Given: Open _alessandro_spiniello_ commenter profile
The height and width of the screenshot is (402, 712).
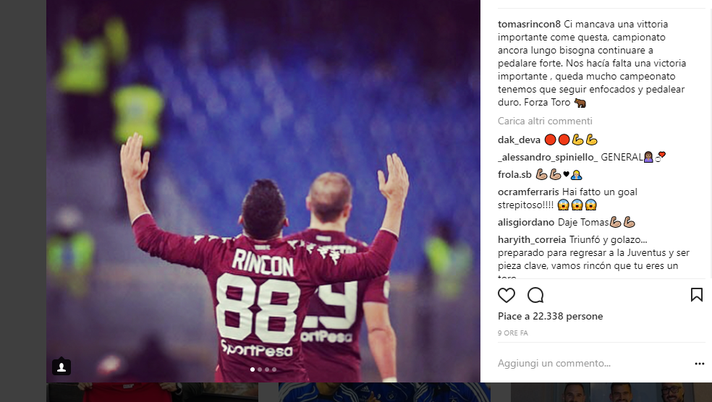Looking at the screenshot, I should point(548,157).
